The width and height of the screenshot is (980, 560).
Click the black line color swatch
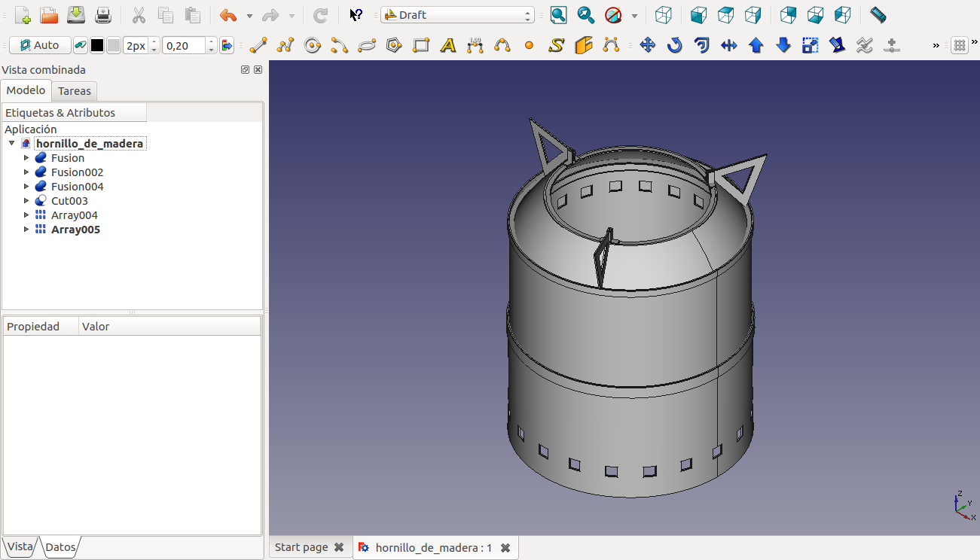point(97,46)
